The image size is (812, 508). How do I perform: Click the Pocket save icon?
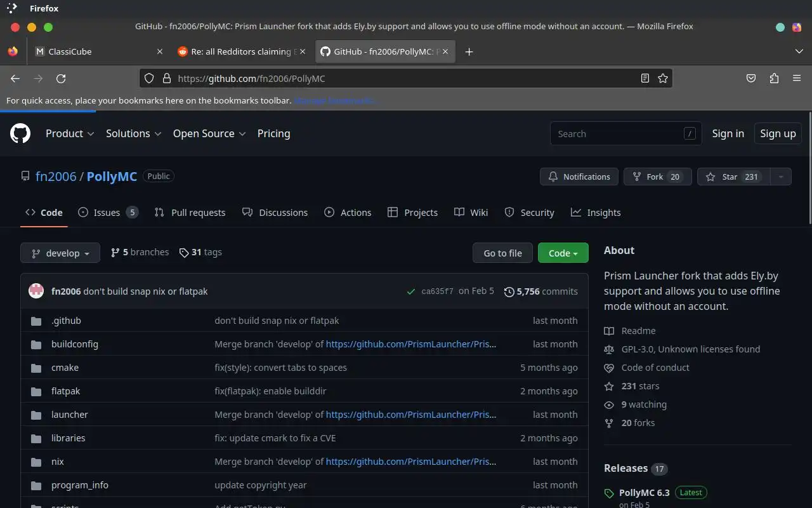[751, 78]
